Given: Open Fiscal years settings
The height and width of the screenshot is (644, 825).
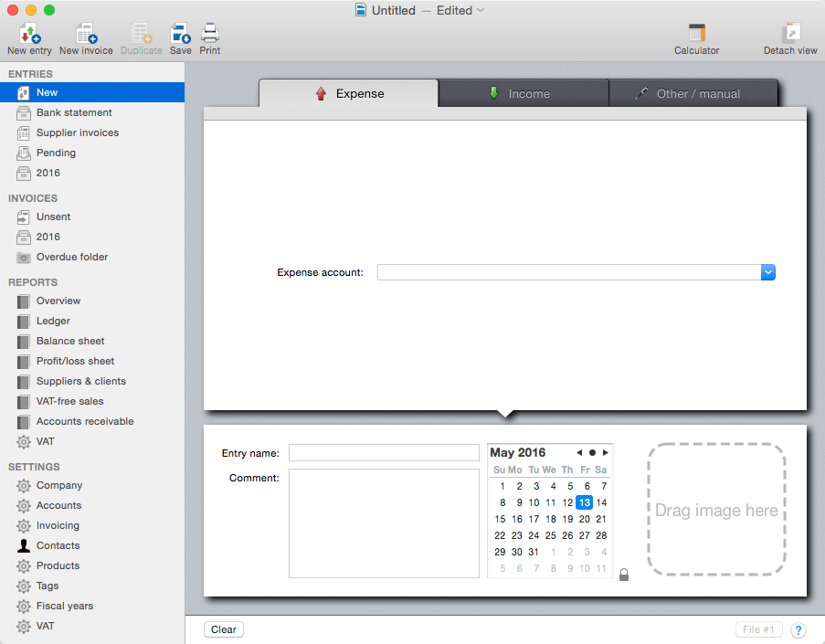Looking at the screenshot, I should click(x=92, y=606).
